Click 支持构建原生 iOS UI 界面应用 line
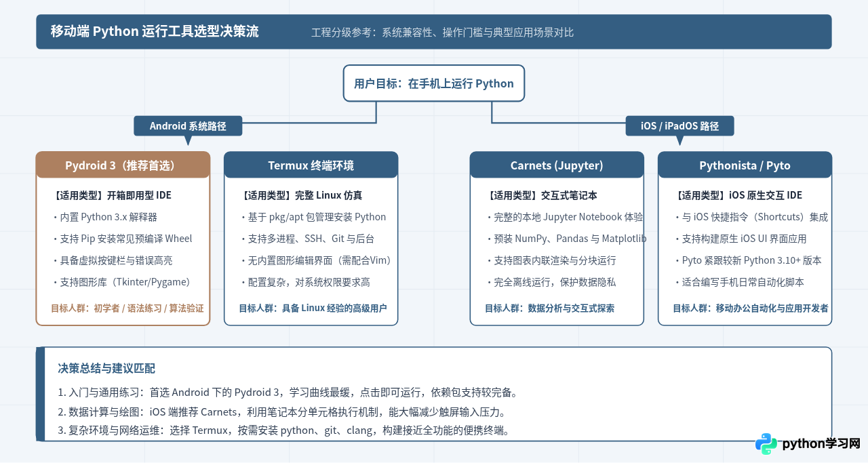 [x=740, y=239]
